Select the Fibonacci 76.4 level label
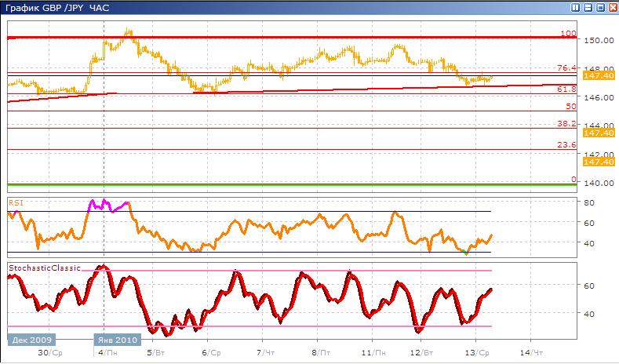 point(568,68)
